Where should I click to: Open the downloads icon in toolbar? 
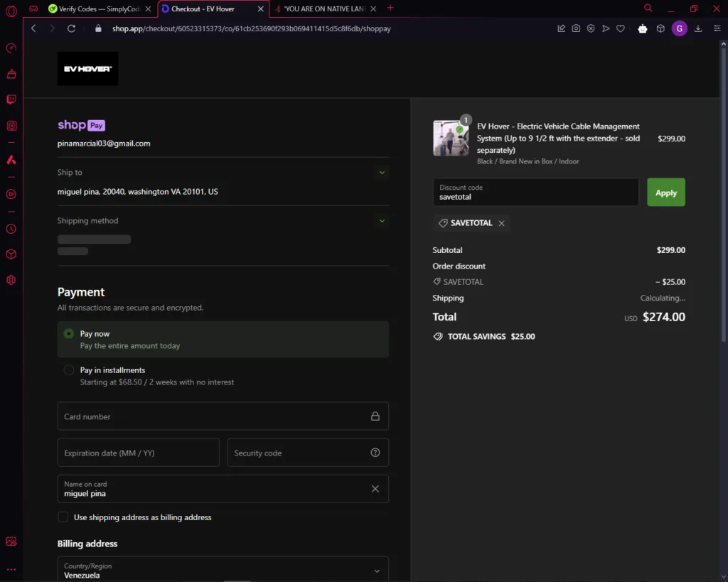point(698,28)
